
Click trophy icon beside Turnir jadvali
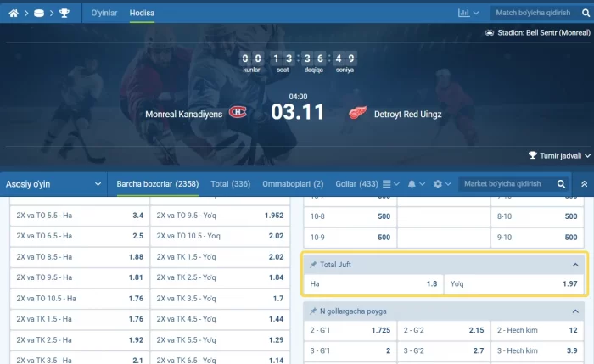(533, 155)
